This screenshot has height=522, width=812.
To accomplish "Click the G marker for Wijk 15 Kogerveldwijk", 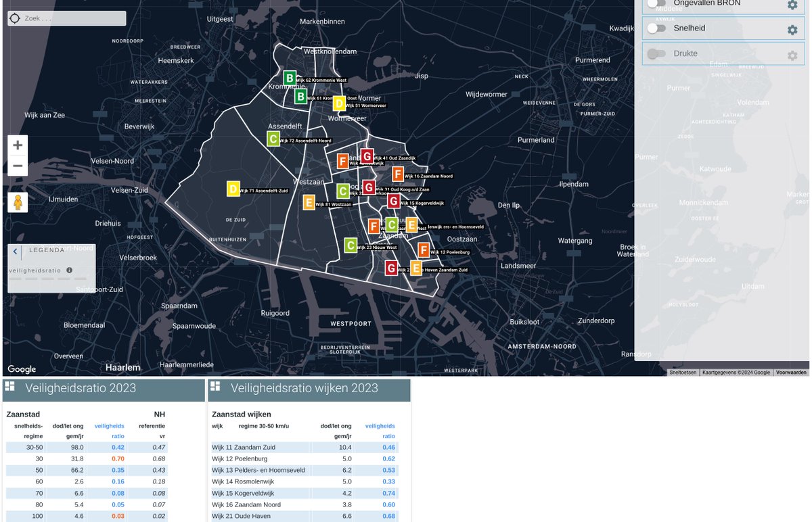I will pos(393,201).
